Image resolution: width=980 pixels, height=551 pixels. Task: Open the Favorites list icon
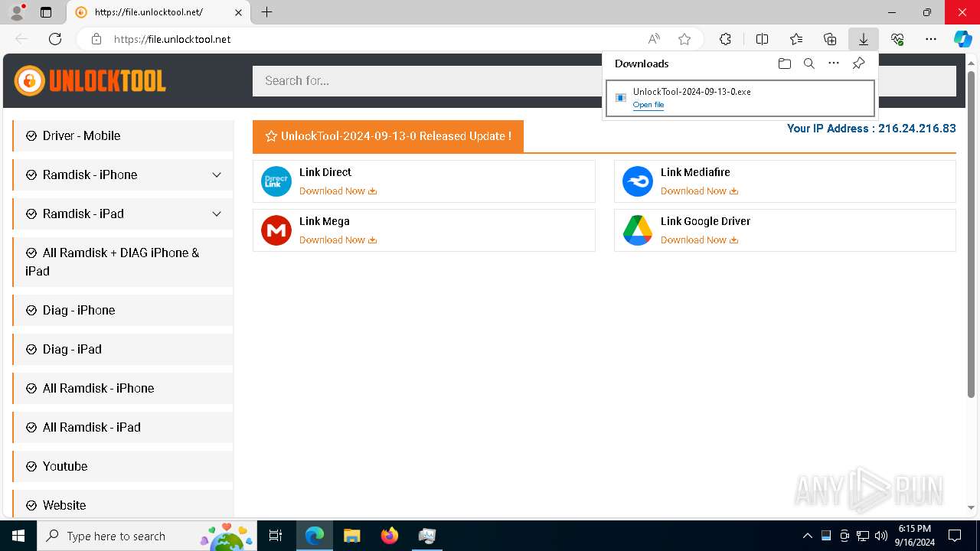pyautogui.click(x=796, y=39)
